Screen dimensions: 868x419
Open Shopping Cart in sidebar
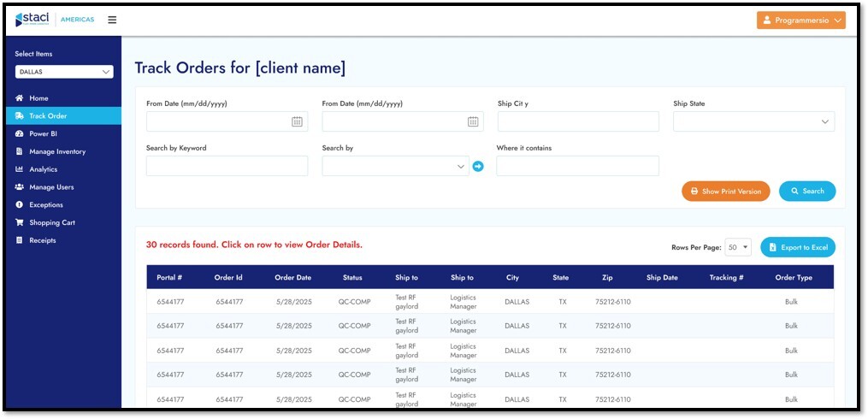coord(51,222)
